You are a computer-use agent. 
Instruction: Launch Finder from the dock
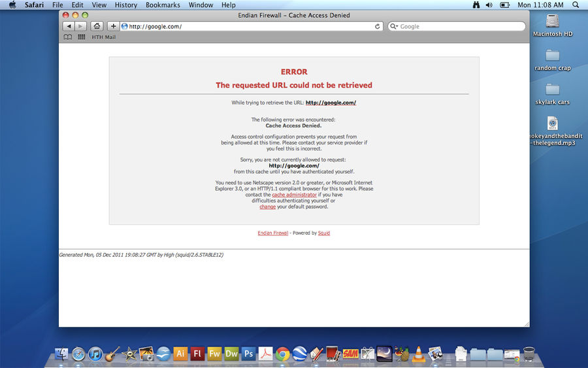[61, 354]
